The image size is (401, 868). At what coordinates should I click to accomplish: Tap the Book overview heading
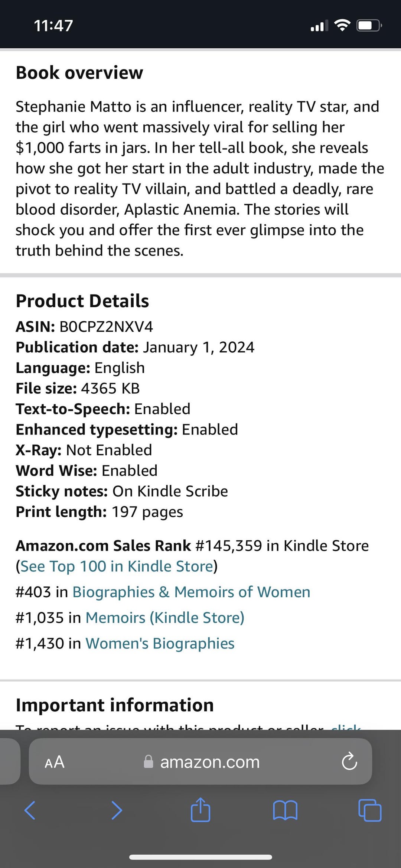tap(79, 73)
